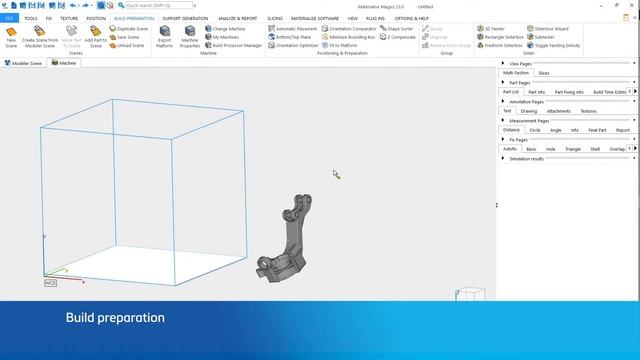Click Minimize Bounding Box
640x360 pixels.
348,37
